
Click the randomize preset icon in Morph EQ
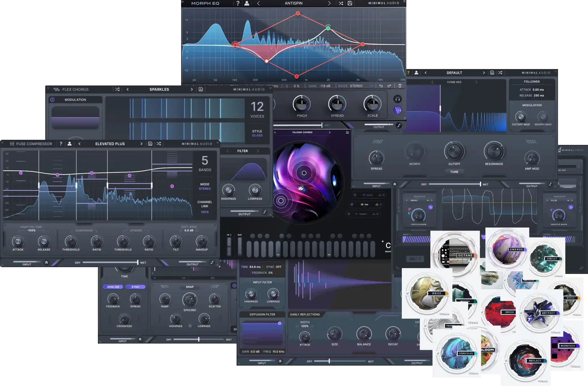[x=341, y=3]
